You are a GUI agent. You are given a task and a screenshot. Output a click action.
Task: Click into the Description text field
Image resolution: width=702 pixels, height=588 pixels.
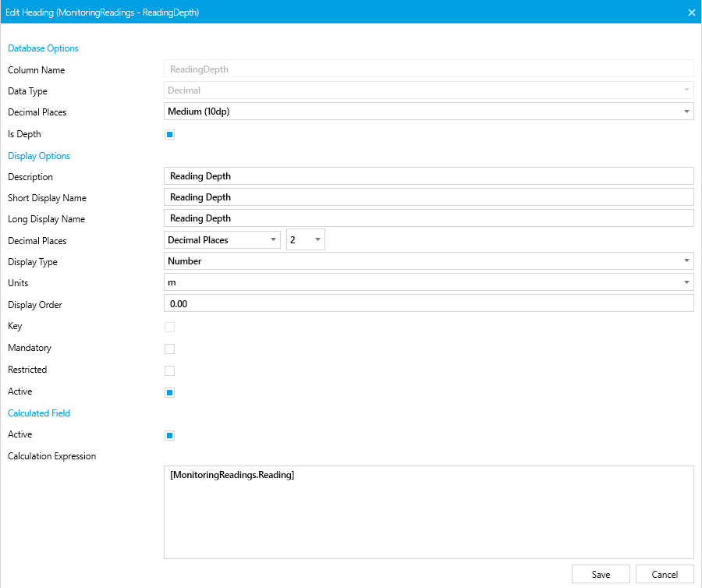(428, 176)
